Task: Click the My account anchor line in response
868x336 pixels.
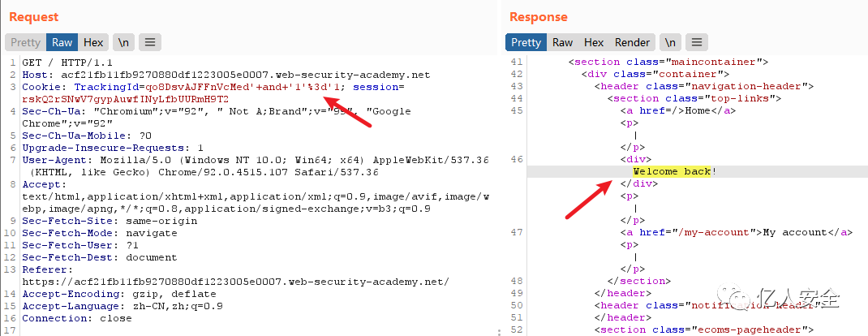Action: tap(737, 232)
